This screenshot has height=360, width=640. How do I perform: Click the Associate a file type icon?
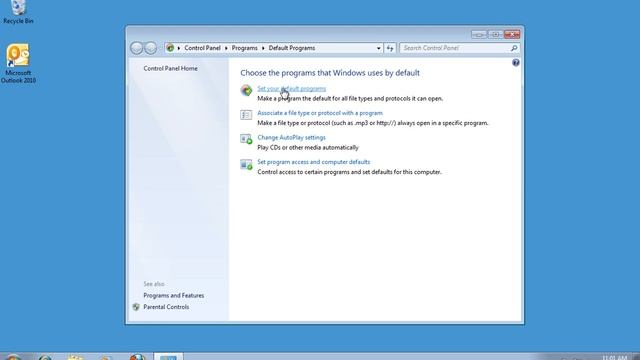pyautogui.click(x=246, y=115)
